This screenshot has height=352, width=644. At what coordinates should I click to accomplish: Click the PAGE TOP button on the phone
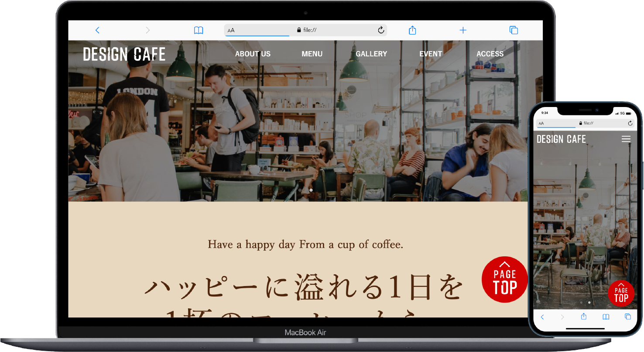pyautogui.click(x=621, y=293)
